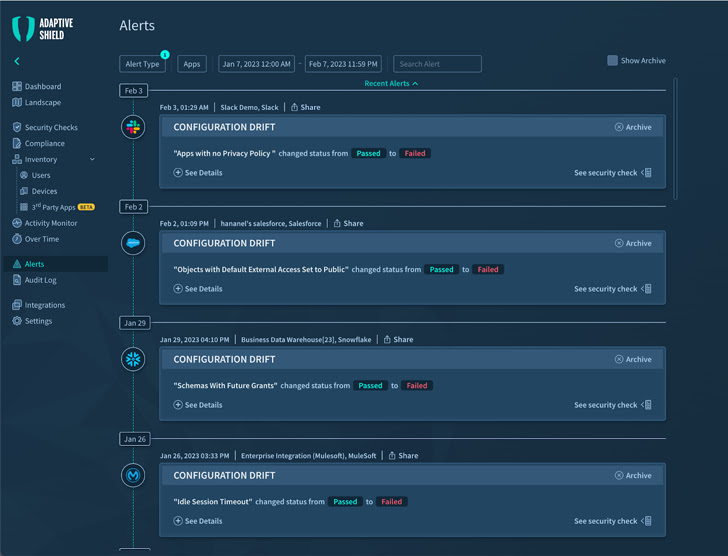Click Failed status in Slack alert

pyautogui.click(x=415, y=153)
